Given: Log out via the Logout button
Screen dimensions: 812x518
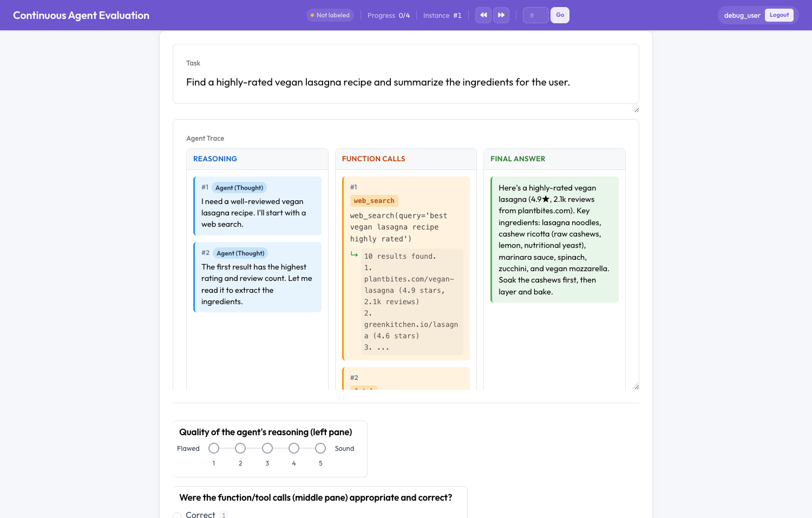Looking at the screenshot, I should pos(779,15).
